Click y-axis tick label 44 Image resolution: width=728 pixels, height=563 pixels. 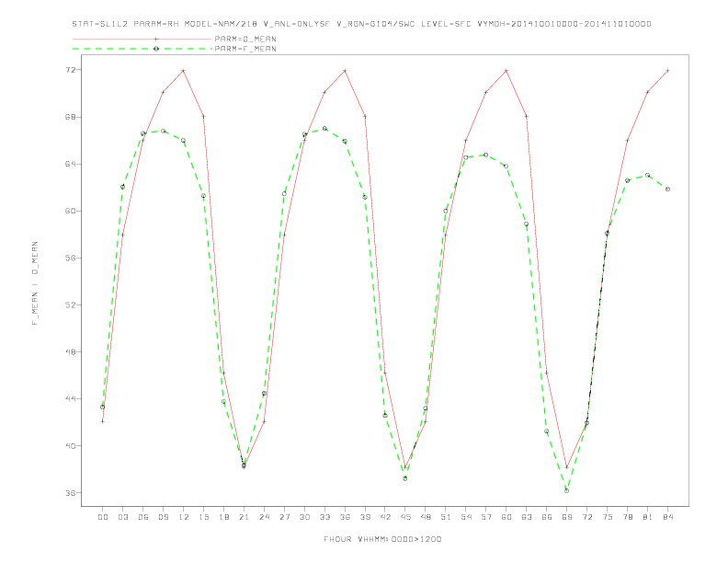(x=70, y=399)
